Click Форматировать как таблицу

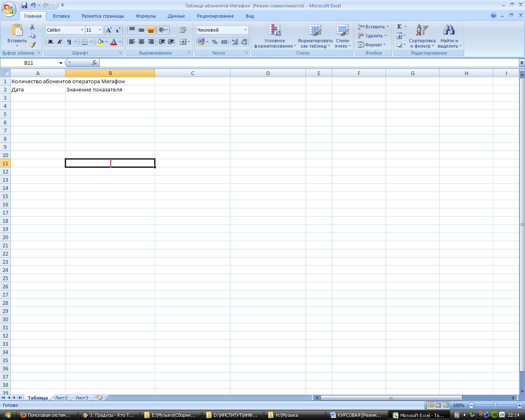click(315, 36)
